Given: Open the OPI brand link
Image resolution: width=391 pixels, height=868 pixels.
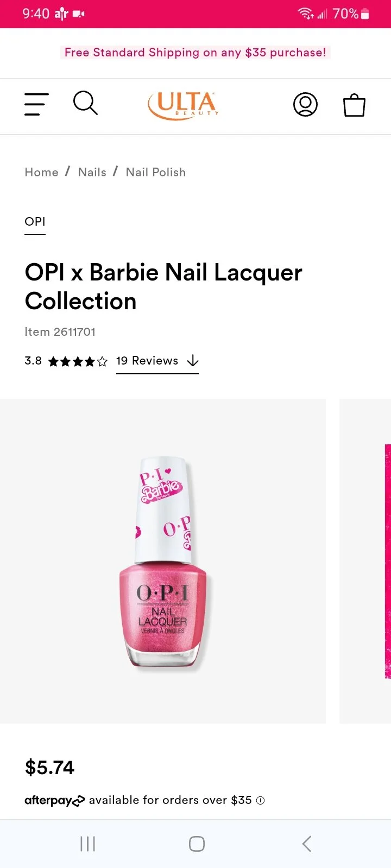Looking at the screenshot, I should (35, 222).
